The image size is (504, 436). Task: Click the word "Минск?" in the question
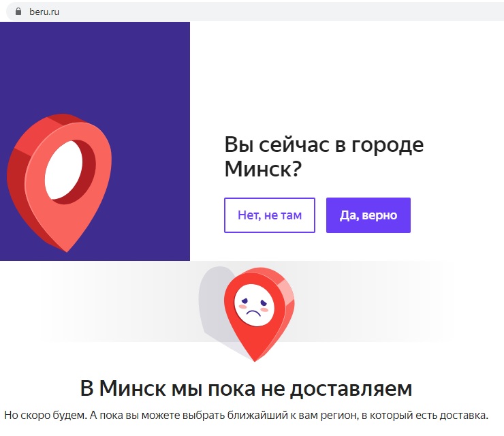263,169
